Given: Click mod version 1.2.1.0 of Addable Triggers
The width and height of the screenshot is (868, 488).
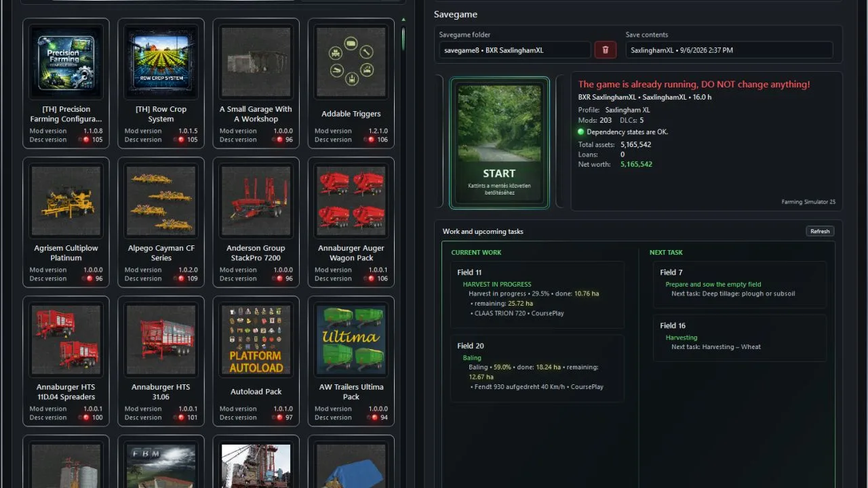Looking at the screenshot, I should click(378, 131).
